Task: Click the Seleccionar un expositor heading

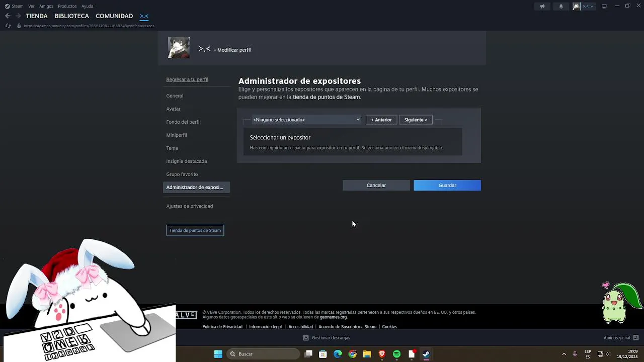Action: click(x=280, y=137)
